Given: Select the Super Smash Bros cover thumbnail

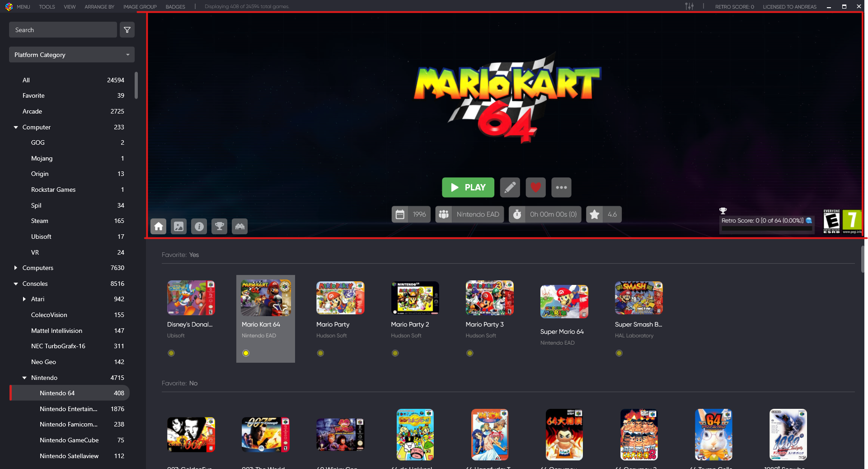Looking at the screenshot, I should point(639,298).
